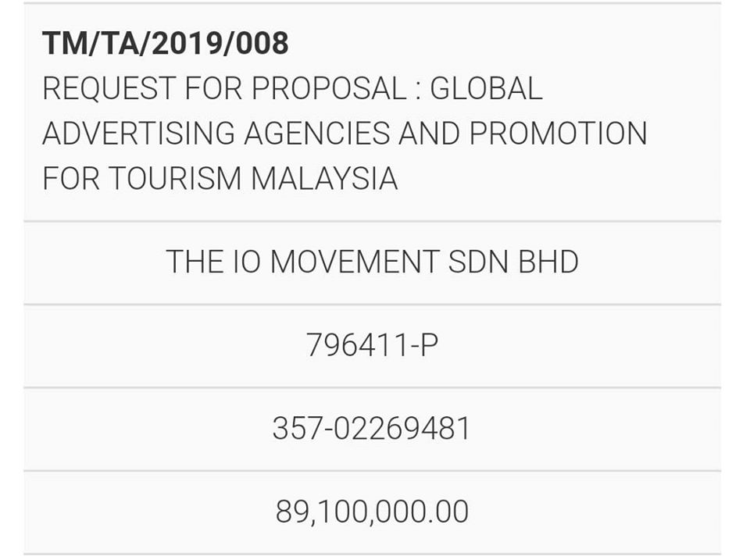Select the word GLOBAL in the title
The width and height of the screenshot is (750, 560).
point(485,89)
